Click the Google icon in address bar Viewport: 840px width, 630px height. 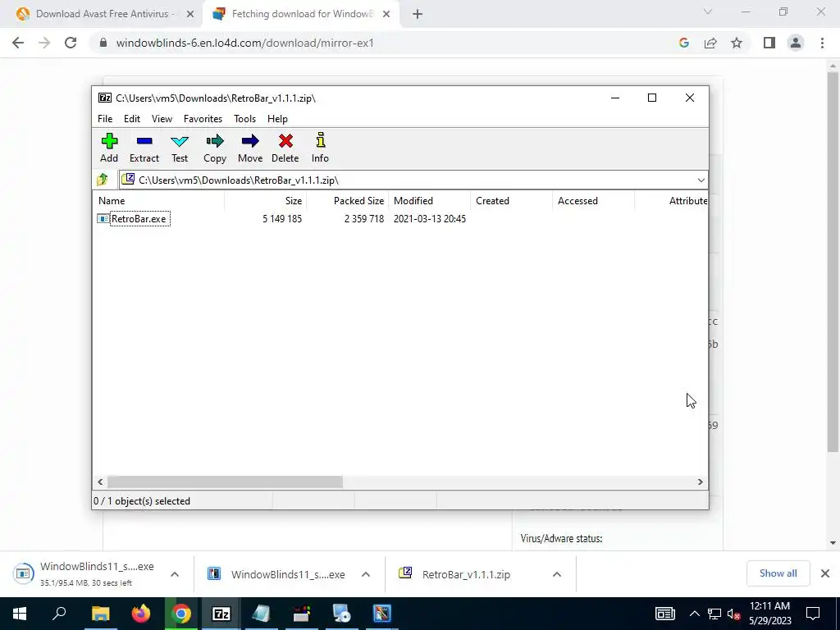point(684,43)
